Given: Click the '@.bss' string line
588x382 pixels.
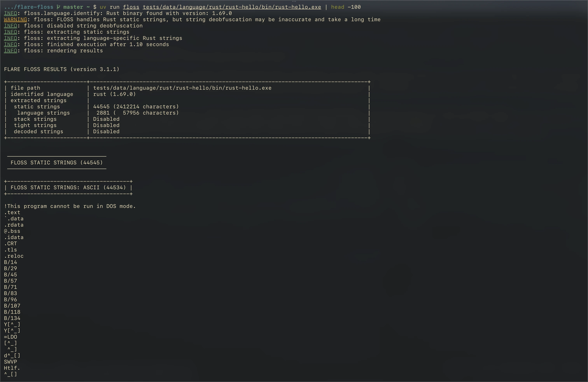Looking at the screenshot, I should click(12, 231).
